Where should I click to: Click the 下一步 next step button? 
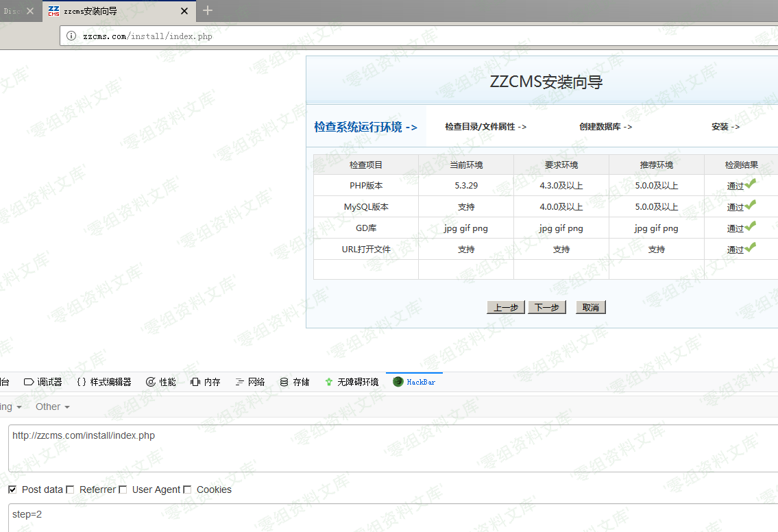[x=546, y=307]
